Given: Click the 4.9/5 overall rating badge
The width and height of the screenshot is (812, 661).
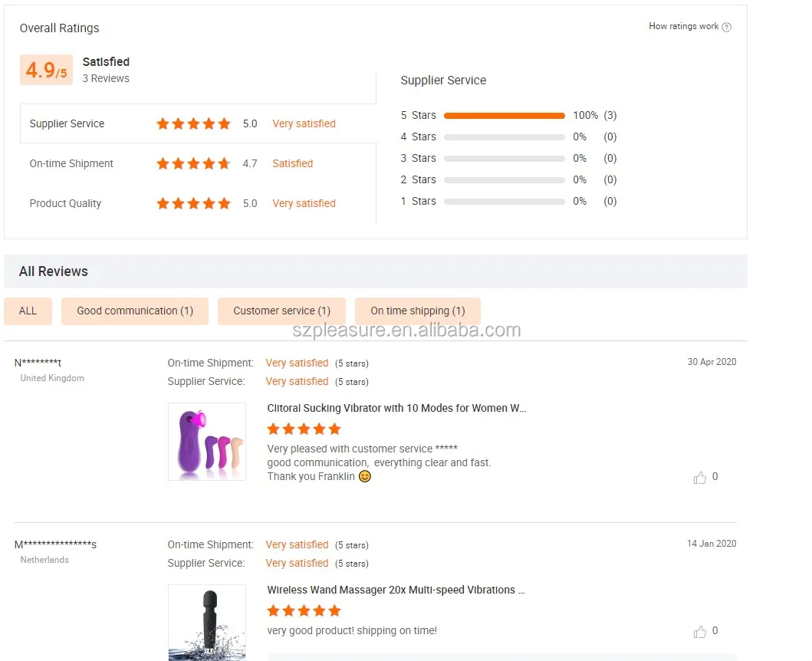Looking at the screenshot, I should tap(46, 70).
